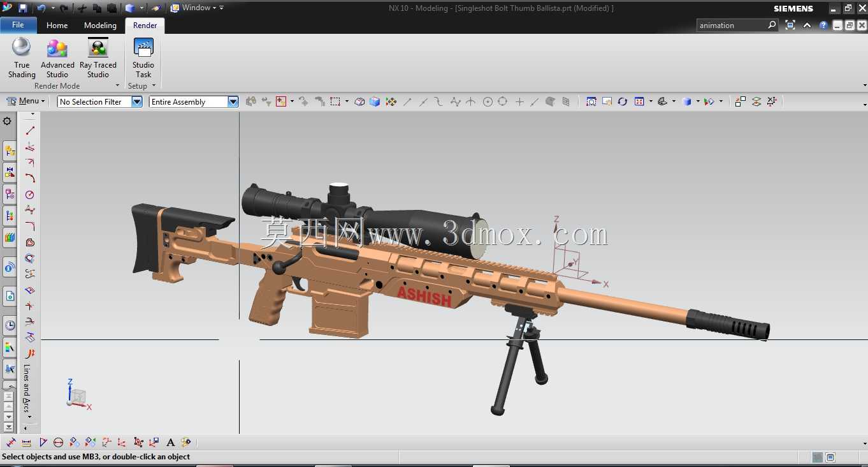Toggle the snap Intersection icon
Screen dimensions: 868x467
[x=471, y=101]
